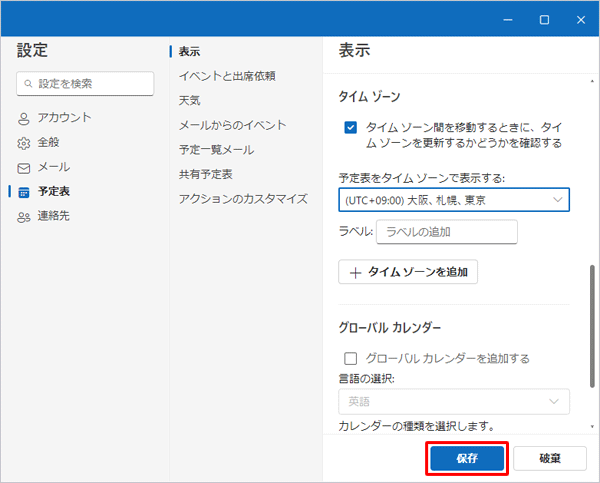Click the search magnifier icon in settings search
Image resolution: width=600 pixels, height=483 pixels.
click(28, 83)
